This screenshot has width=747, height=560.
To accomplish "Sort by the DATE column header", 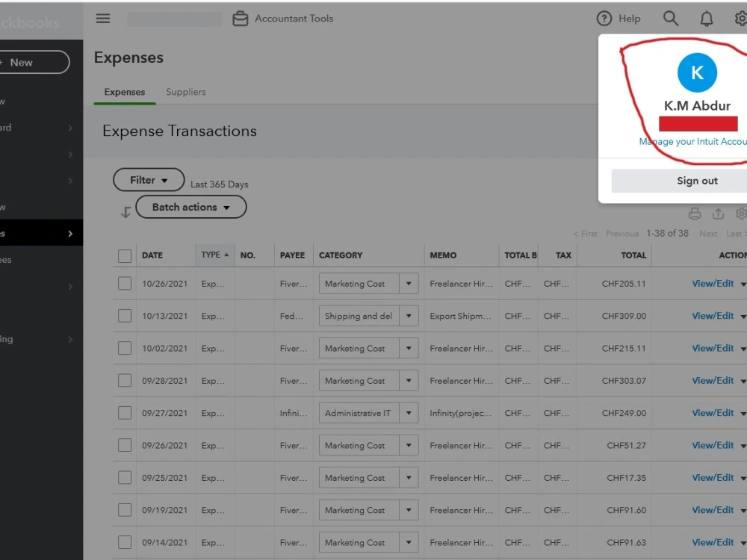I will point(152,255).
